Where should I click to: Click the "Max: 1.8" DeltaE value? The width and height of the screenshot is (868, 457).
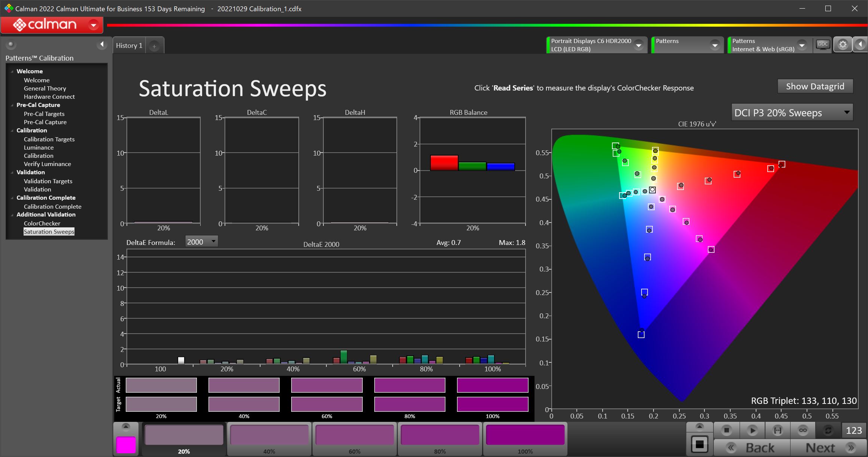512,243
